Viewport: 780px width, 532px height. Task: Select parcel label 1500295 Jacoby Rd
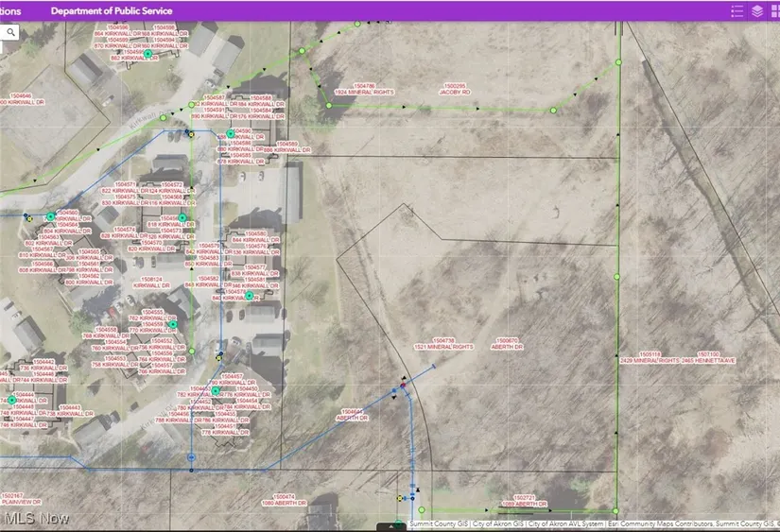pyautogui.click(x=454, y=89)
